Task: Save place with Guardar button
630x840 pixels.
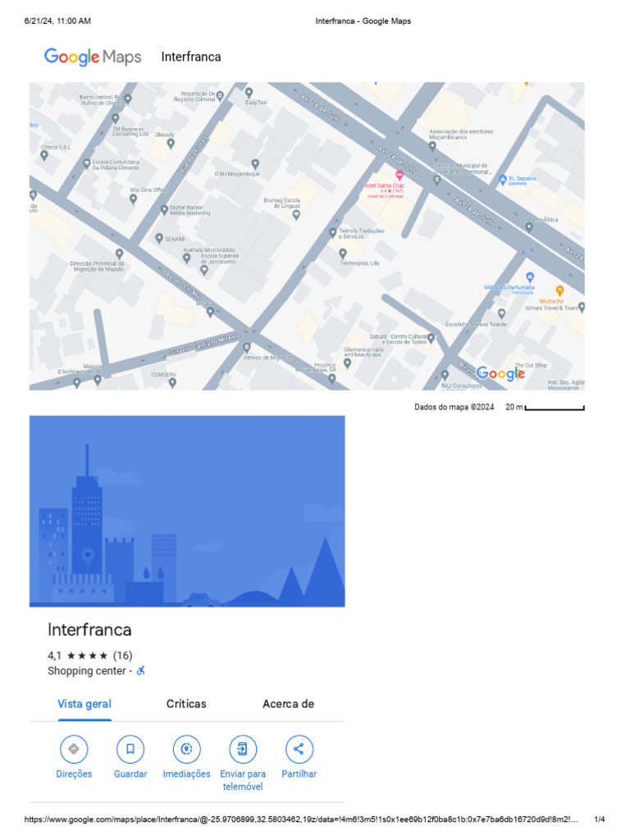Action: pos(130,757)
